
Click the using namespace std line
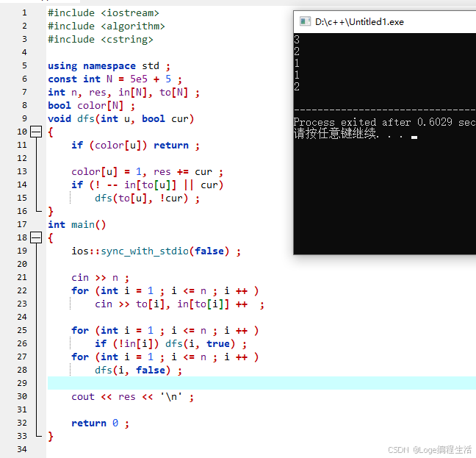(109, 66)
